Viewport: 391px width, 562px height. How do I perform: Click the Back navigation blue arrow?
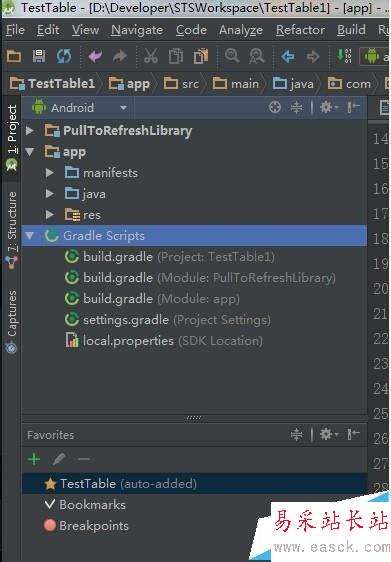288,56
